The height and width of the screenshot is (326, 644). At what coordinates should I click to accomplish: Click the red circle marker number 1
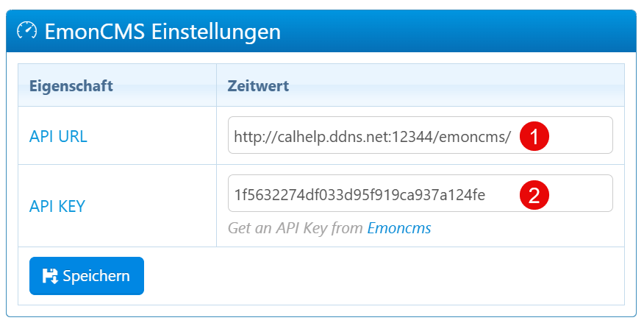tap(534, 136)
